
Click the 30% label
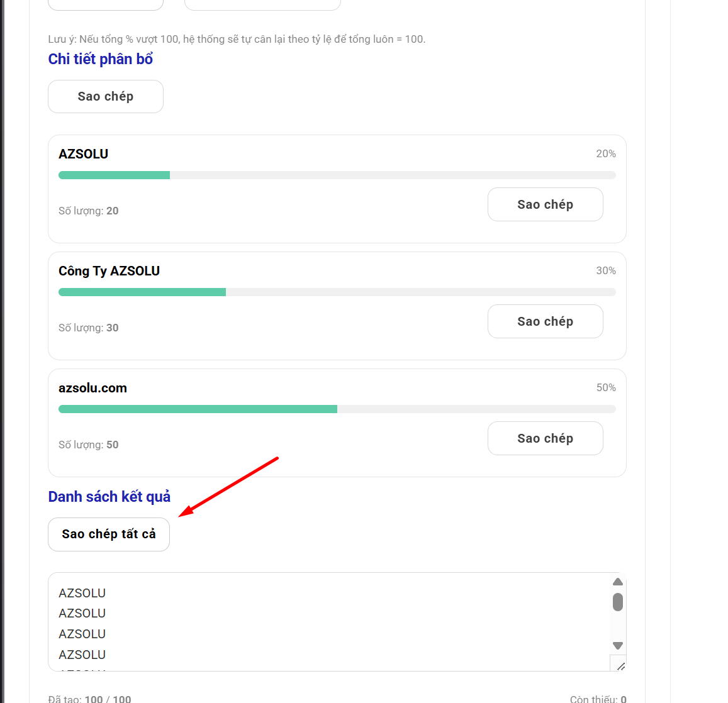606,270
